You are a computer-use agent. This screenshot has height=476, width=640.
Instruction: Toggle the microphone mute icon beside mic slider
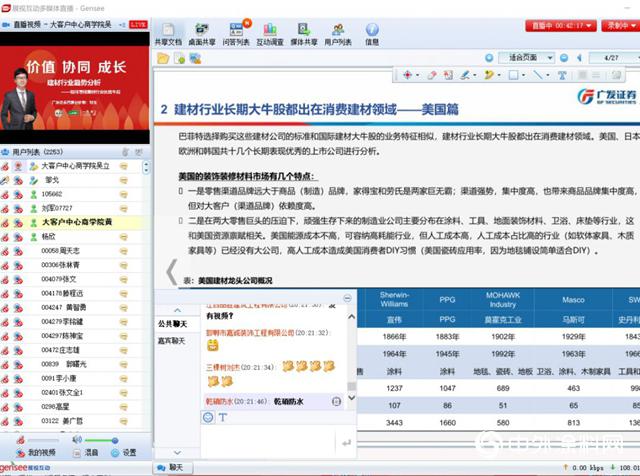(x=20, y=440)
